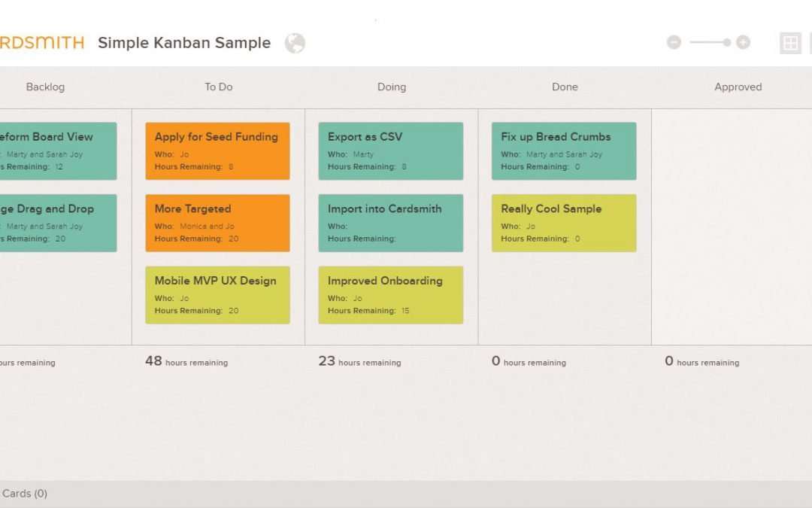Select the To Do column header

coord(219,87)
